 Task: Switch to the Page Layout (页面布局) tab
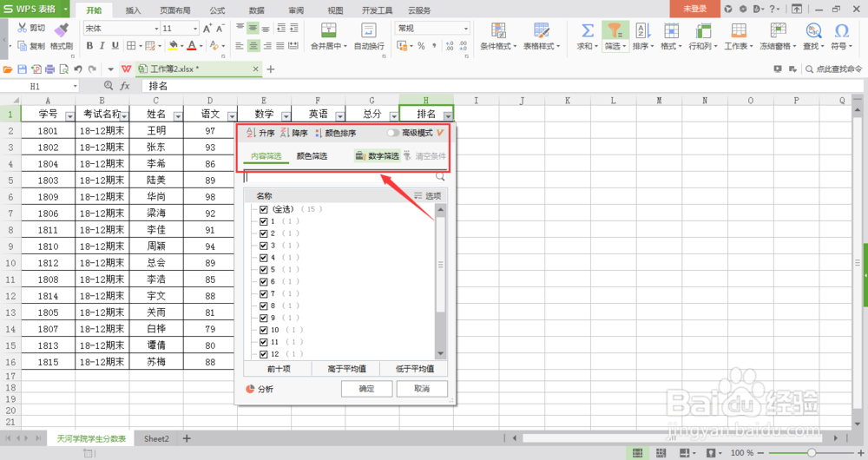point(175,10)
